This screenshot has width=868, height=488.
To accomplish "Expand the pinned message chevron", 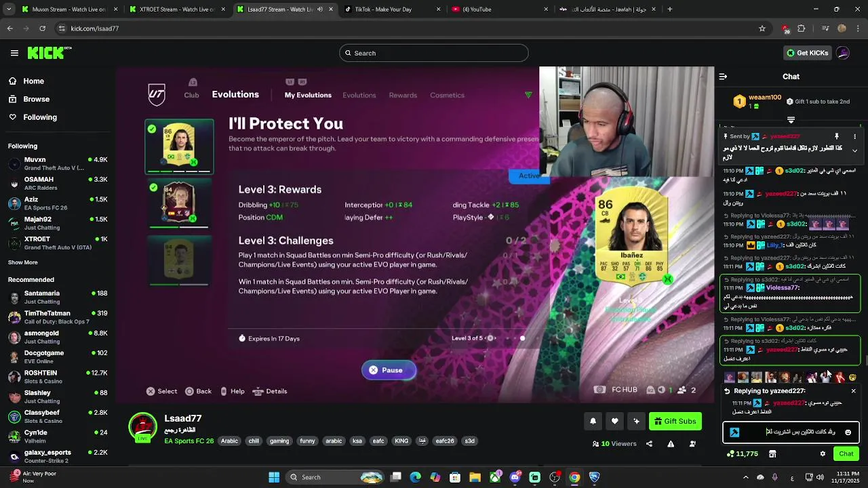I will click(x=854, y=150).
